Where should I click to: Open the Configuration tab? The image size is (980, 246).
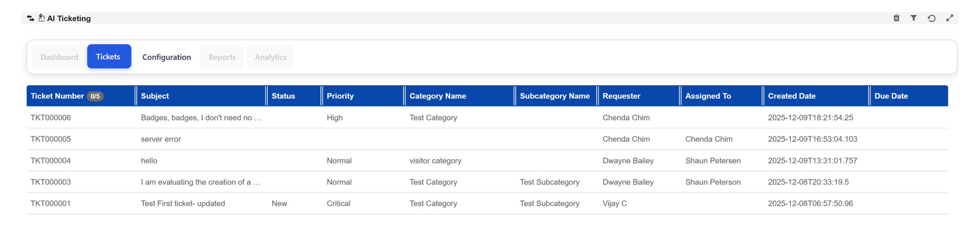(x=166, y=57)
